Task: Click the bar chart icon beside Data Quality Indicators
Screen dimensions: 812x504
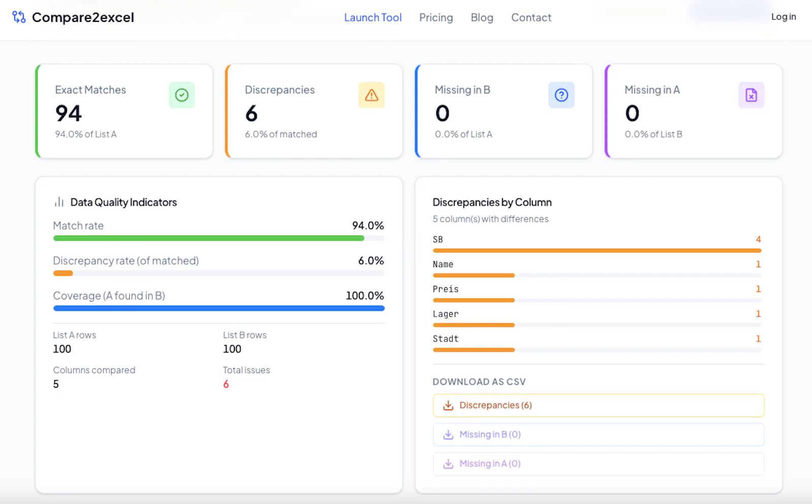Action: point(59,202)
